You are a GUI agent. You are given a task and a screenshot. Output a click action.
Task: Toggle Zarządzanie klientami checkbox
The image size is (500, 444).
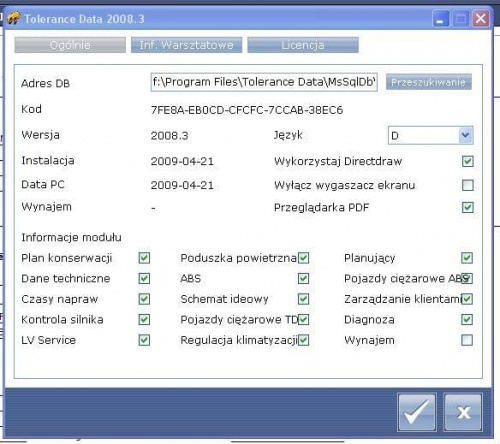467,299
